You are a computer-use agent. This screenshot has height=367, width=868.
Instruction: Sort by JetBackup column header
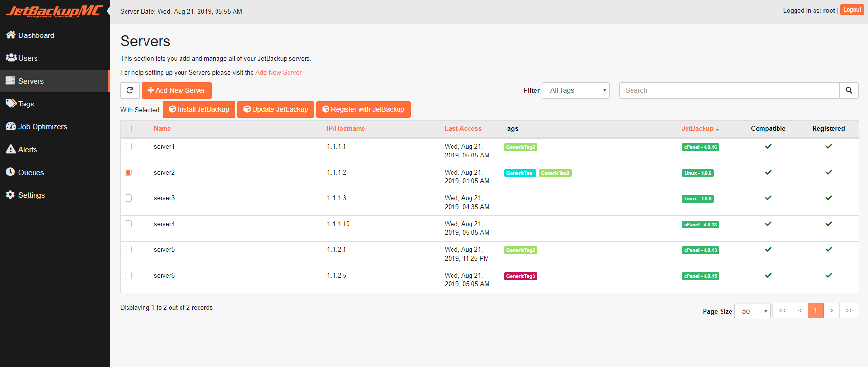(700, 129)
